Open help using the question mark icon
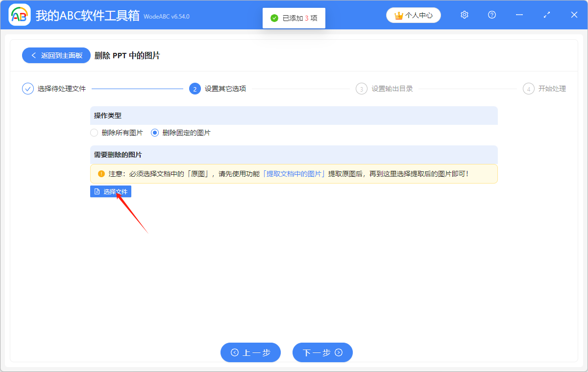 pyautogui.click(x=491, y=15)
